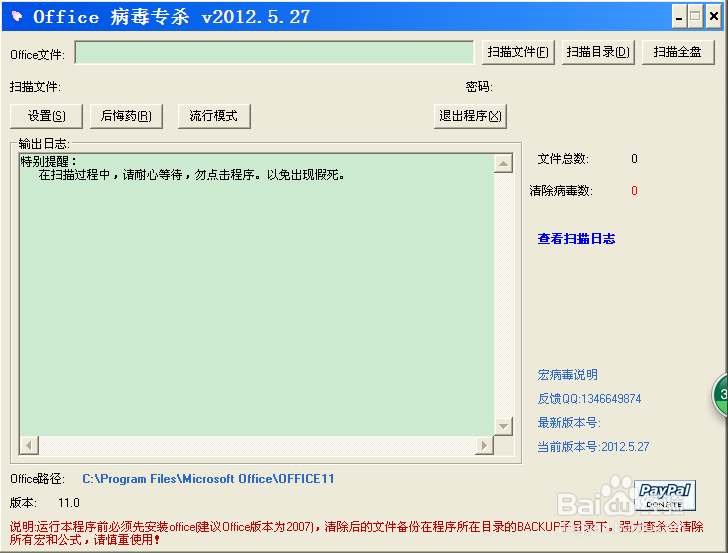
Task: Click the 后悔药(R) restore button
Action: click(x=126, y=116)
